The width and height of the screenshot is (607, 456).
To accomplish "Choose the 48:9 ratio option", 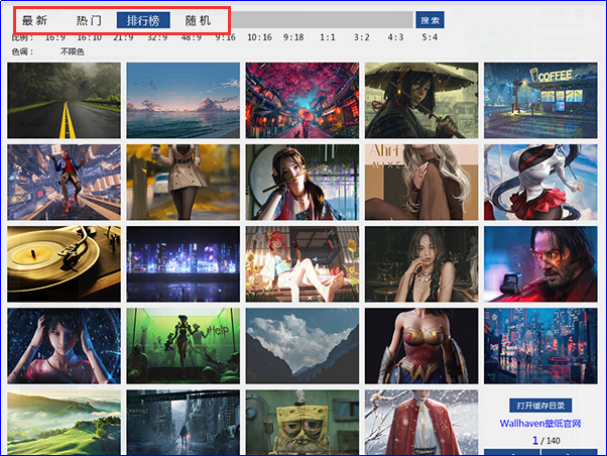I will click(191, 38).
